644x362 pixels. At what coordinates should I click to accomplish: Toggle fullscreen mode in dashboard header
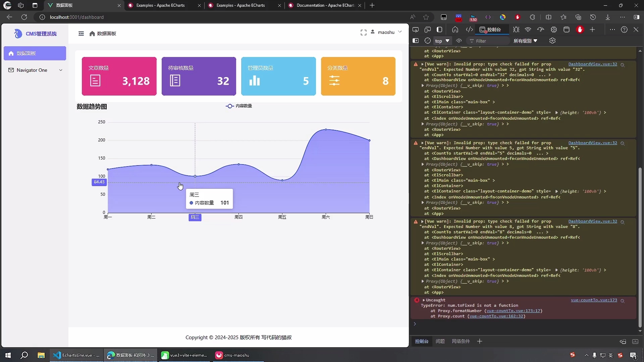click(364, 33)
